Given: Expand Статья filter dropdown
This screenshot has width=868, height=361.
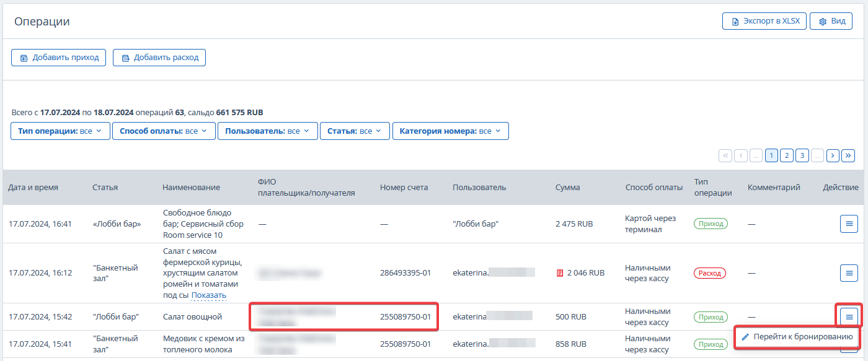Looking at the screenshot, I should [x=355, y=131].
